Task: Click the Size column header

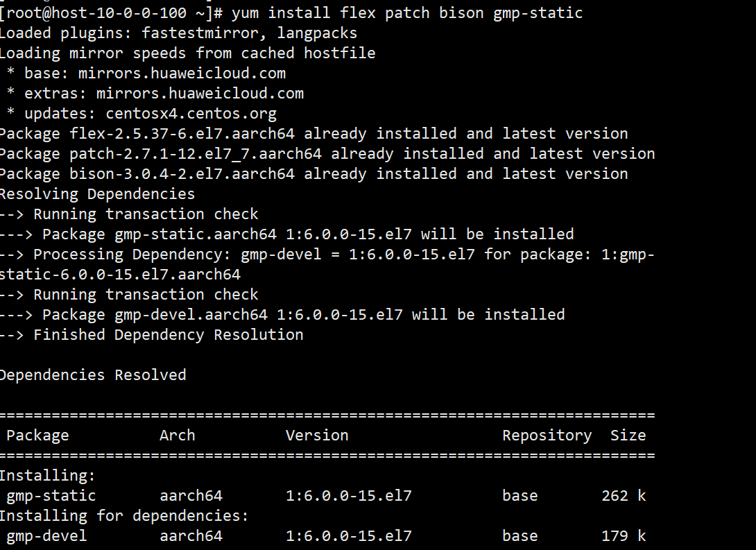Action: click(x=628, y=436)
